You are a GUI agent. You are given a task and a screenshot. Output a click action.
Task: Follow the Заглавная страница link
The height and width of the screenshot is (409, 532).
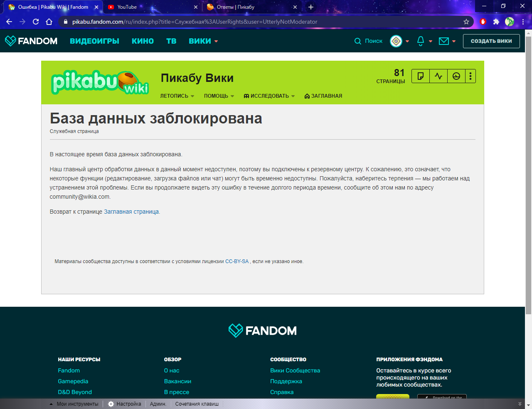tap(131, 212)
